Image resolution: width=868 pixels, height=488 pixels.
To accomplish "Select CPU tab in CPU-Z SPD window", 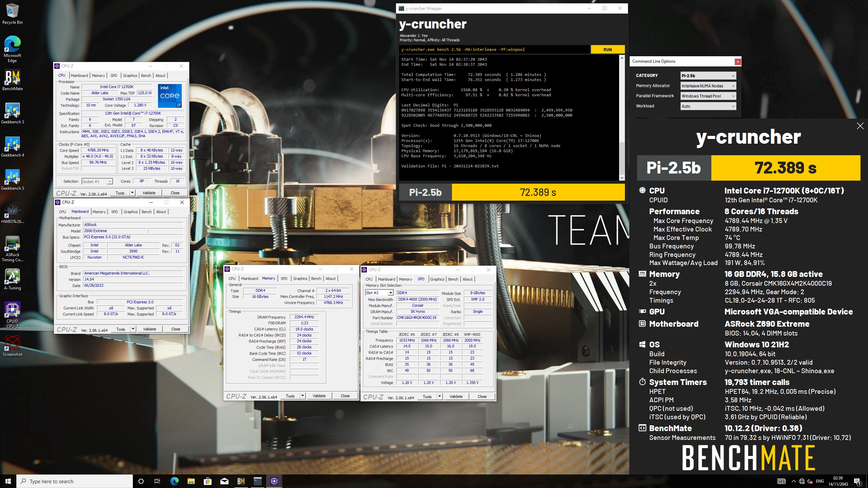I will click(x=369, y=279).
